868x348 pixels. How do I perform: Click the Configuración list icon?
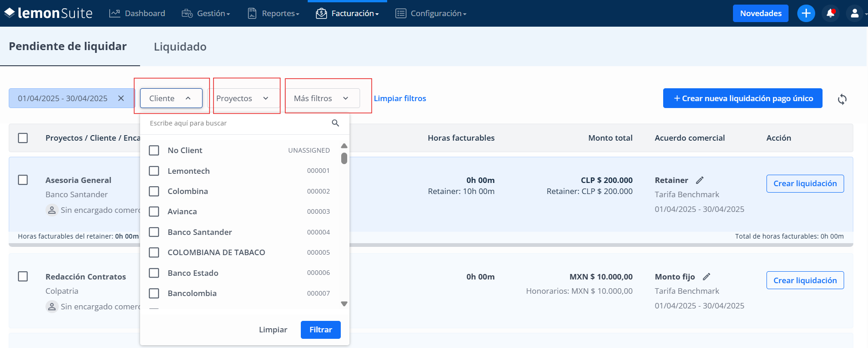pos(401,13)
